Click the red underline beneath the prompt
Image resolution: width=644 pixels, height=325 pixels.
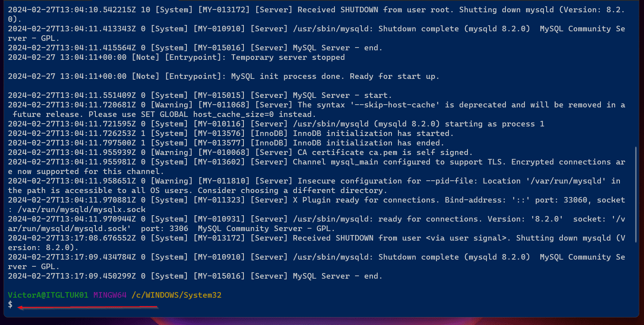(88, 307)
